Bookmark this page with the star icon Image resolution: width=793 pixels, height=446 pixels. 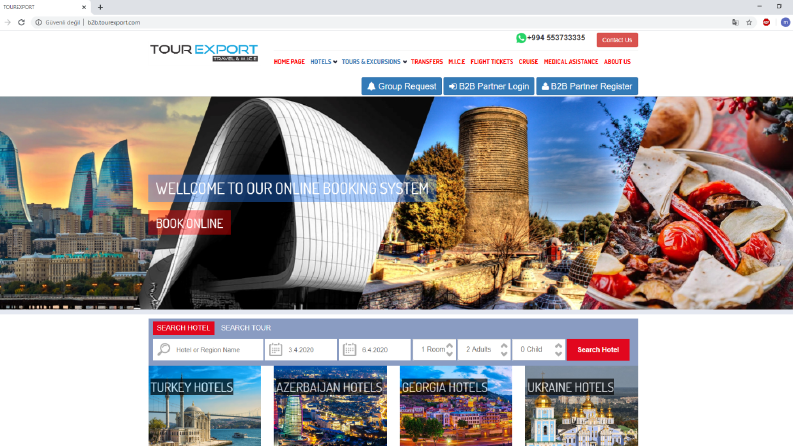pyautogui.click(x=749, y=22)
